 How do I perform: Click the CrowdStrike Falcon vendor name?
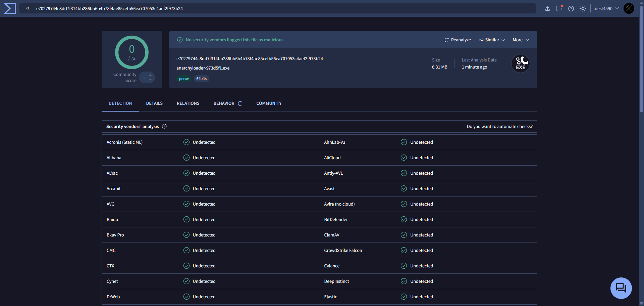click(x=343, y=251)
